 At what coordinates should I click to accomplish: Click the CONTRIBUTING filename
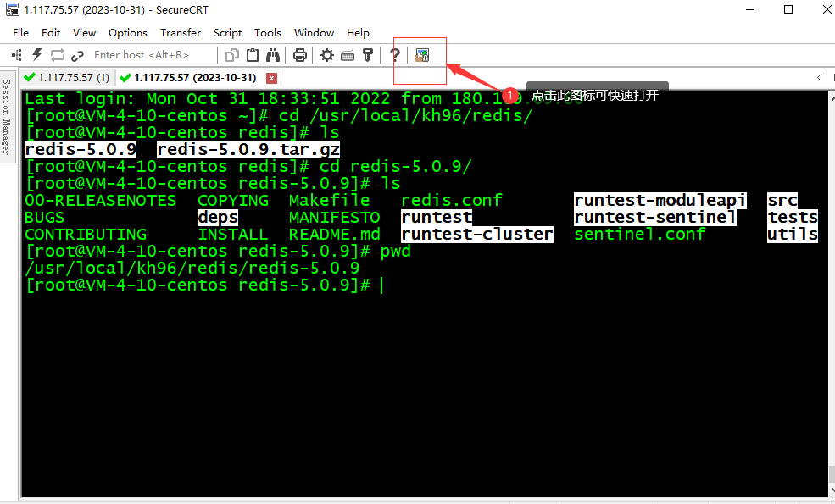click(x=86, y=235)
